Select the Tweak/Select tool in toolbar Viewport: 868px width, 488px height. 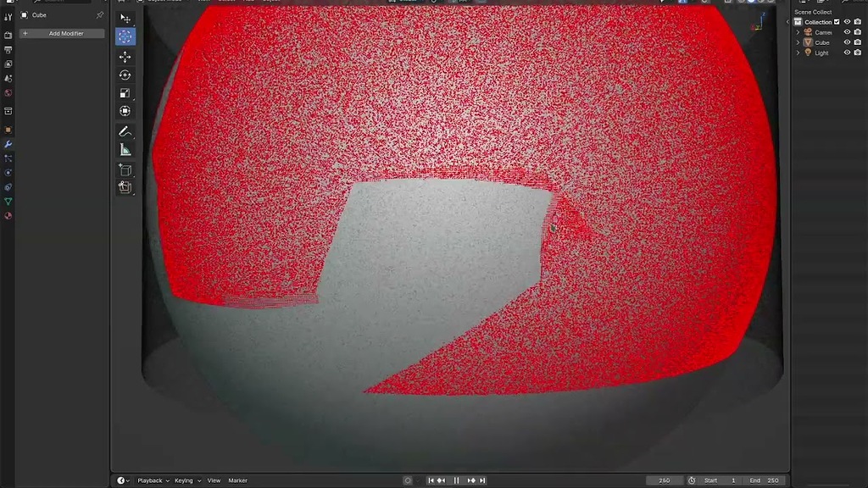[x=125, y=19]
